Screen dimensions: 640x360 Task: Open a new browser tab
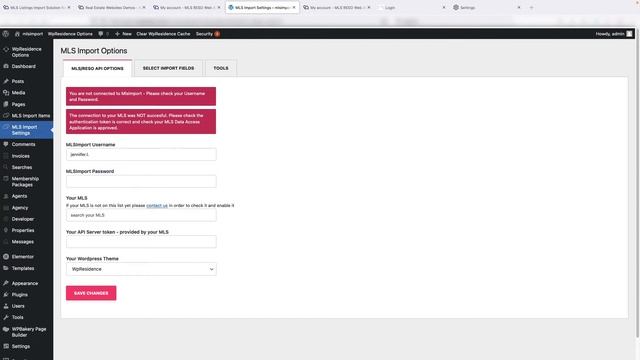tap(531, 7)
